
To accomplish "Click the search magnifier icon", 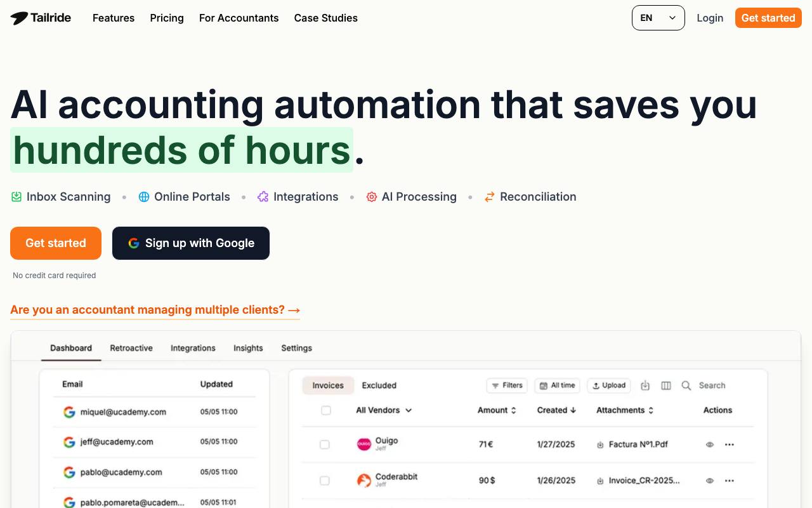I will (x=686, y=385).
